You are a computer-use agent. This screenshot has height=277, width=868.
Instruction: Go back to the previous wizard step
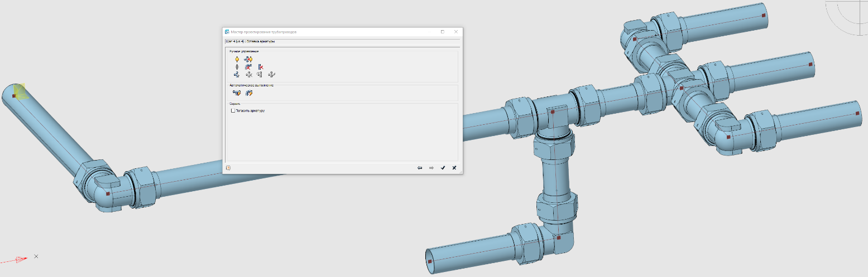pos(420,167)
